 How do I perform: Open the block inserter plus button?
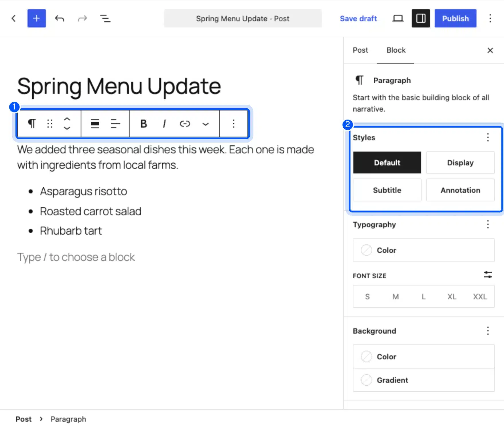click(x=36, y=18)
